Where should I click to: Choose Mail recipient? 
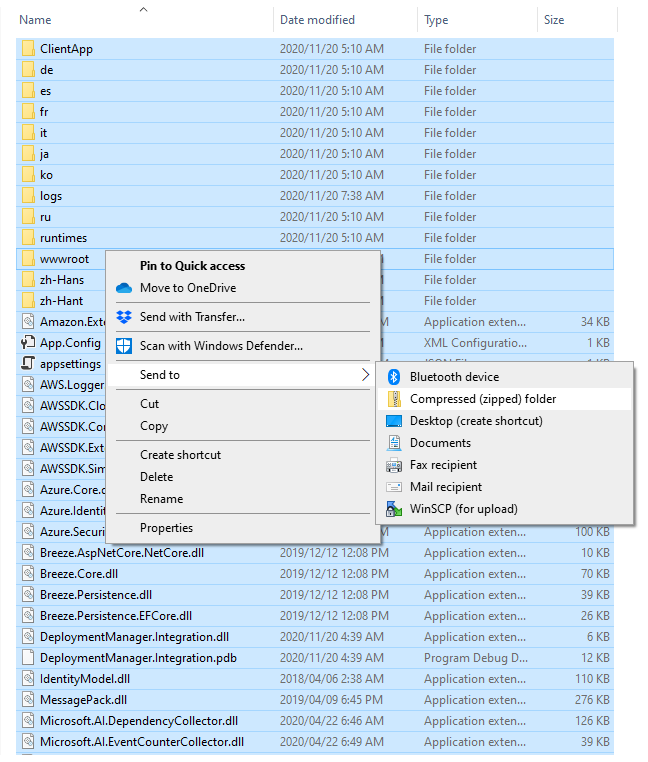[446, 487]
